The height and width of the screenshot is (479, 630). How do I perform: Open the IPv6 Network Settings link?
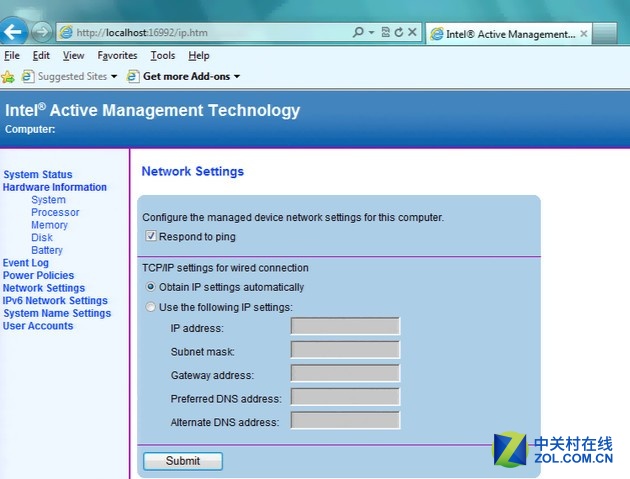click(x=55, y=301)
